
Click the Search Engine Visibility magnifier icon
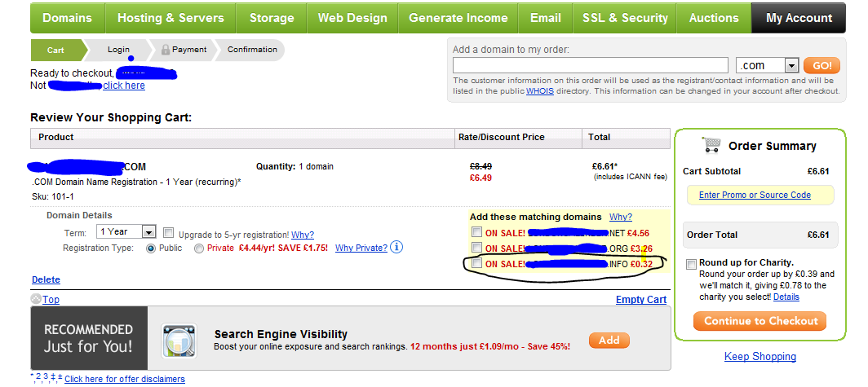179,341
